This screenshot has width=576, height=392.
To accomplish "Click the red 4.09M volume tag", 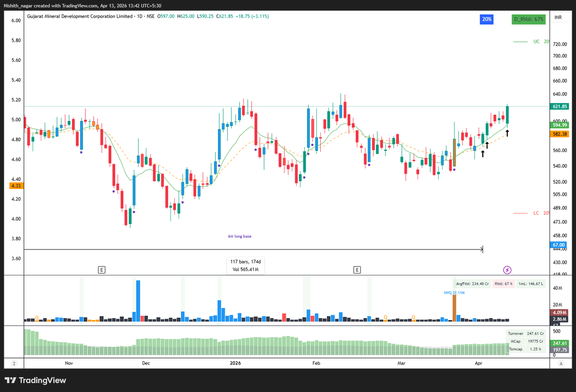I will tap(560, 312).
